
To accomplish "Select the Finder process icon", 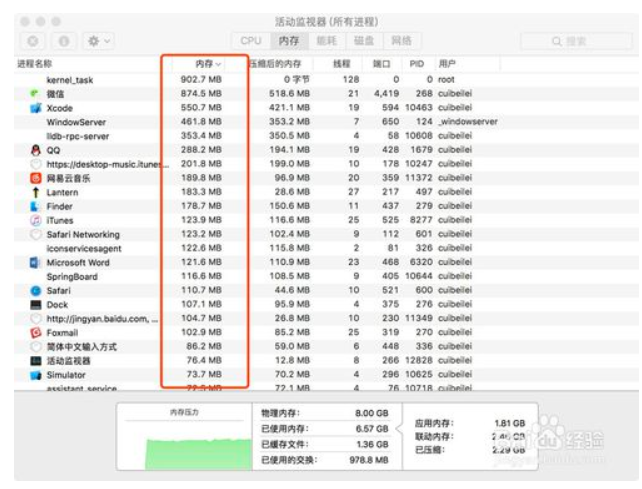I will pyautogui.click(x=36, y=206).
